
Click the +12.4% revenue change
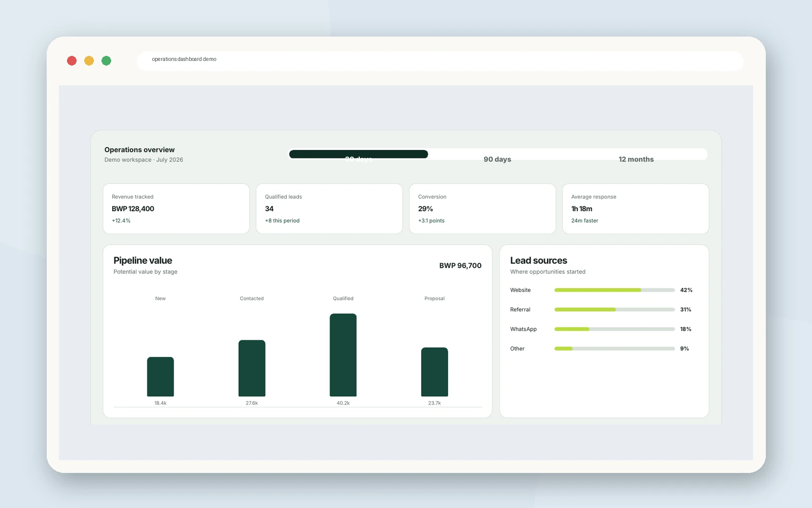(x=121, y=220)
